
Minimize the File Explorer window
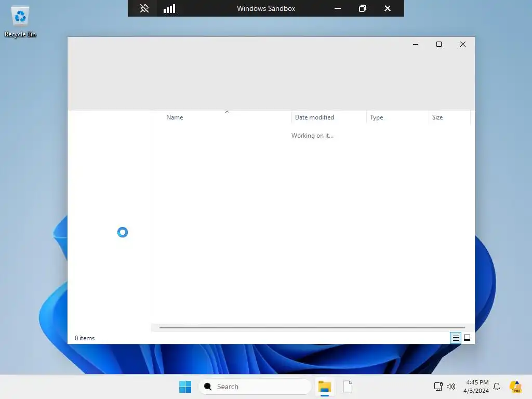(416, 44)
